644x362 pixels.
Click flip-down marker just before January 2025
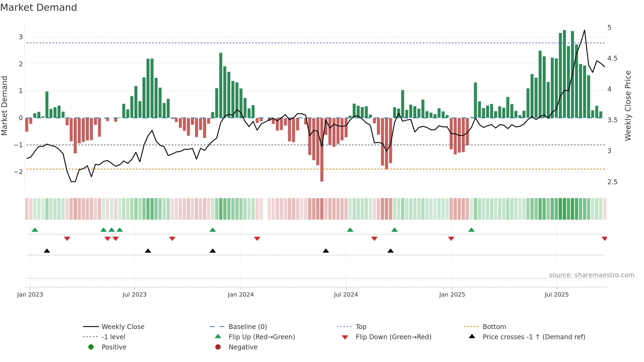click(451, 239)
